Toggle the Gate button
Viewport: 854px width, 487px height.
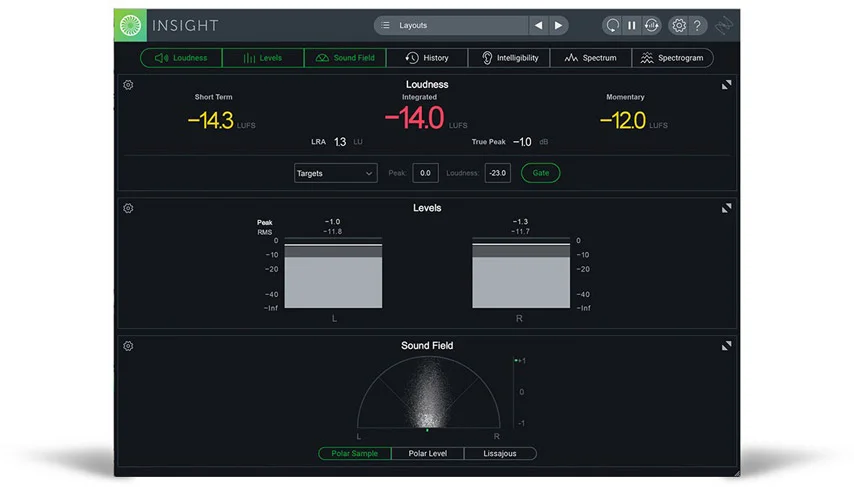pos(540,173)
